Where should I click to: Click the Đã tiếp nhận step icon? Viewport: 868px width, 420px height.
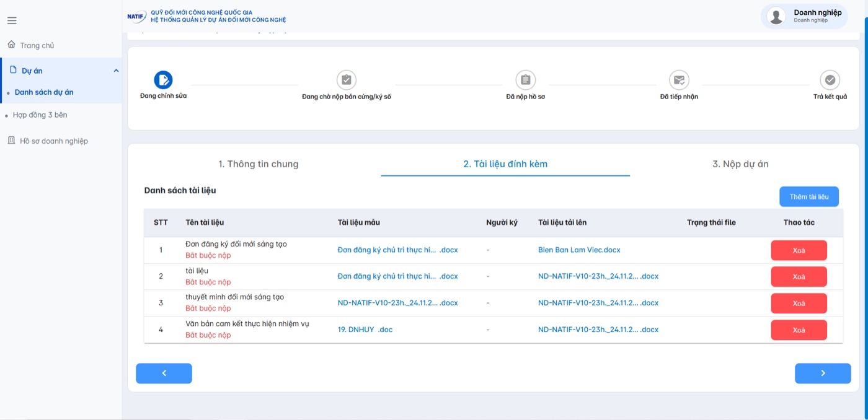coord(679,80)
